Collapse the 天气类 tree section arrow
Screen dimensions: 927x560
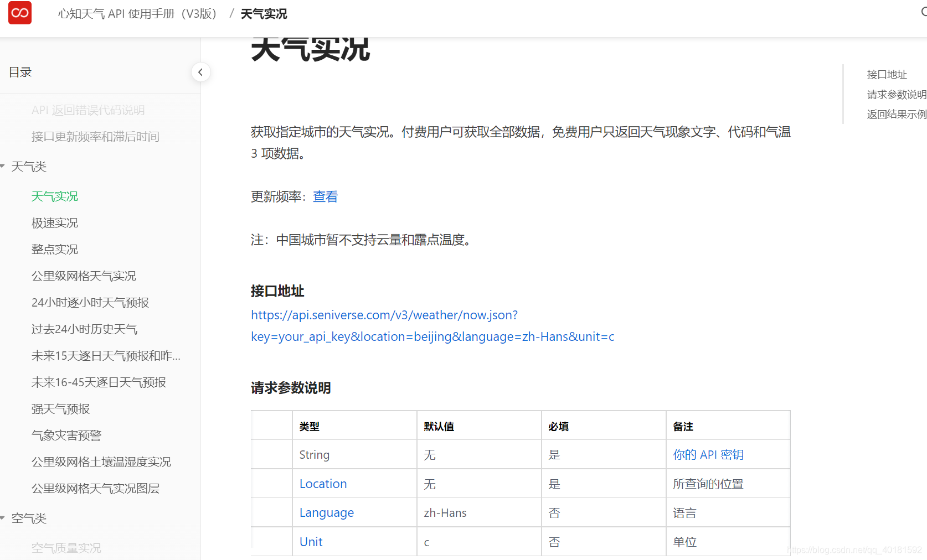(3, 165)
